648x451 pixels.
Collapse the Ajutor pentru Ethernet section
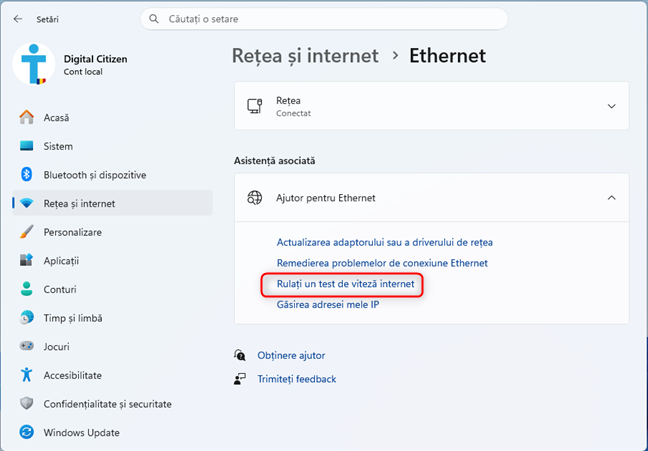611,198
